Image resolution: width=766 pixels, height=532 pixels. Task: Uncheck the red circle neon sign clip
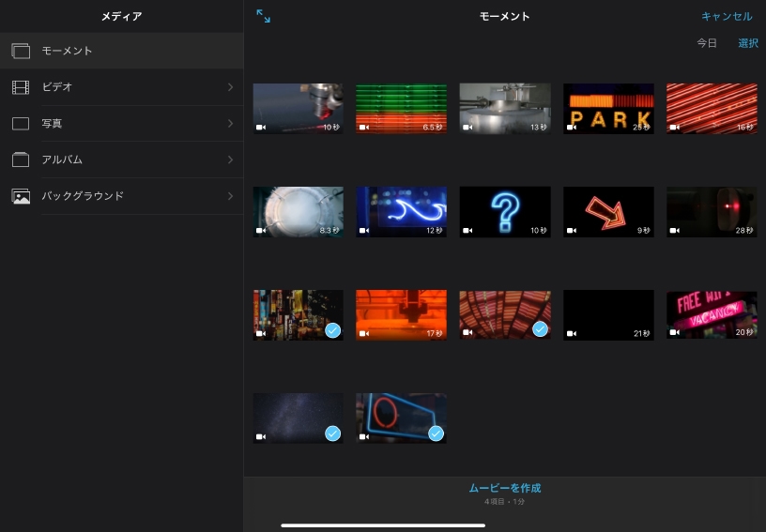tap(436, 433)
